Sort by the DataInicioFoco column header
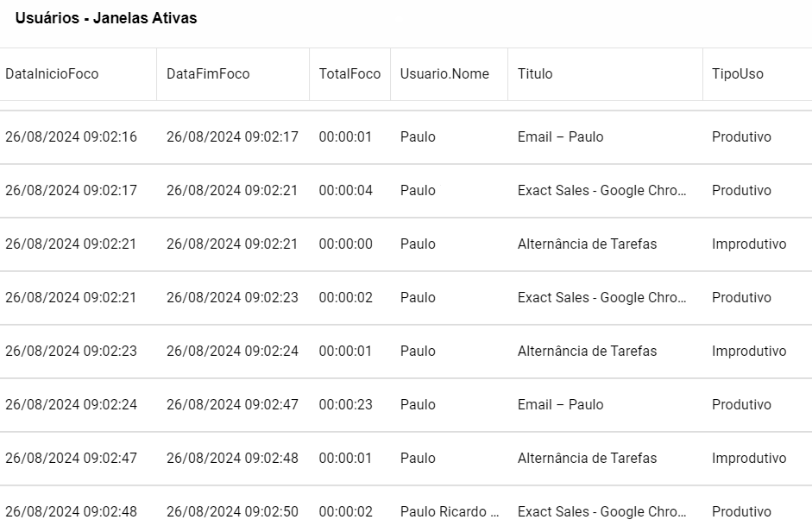This screenshot has height=526, width=812. click(52, 74)
